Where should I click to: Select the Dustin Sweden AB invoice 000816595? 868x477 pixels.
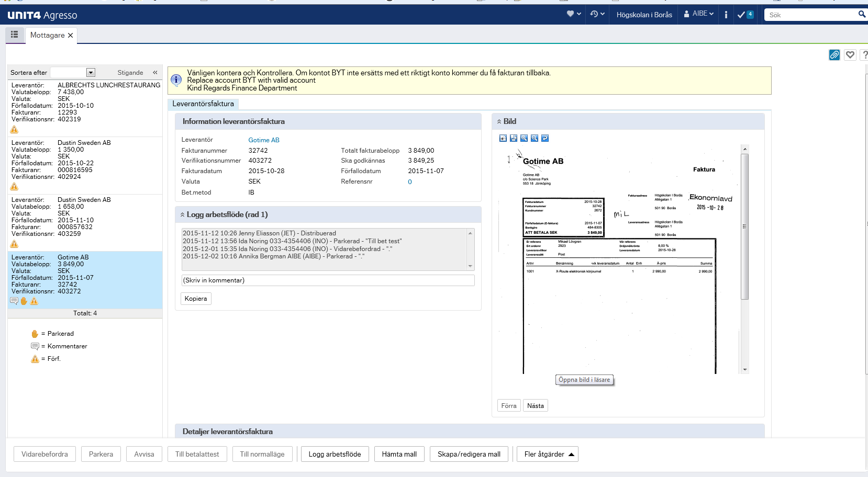coord(85,166)
